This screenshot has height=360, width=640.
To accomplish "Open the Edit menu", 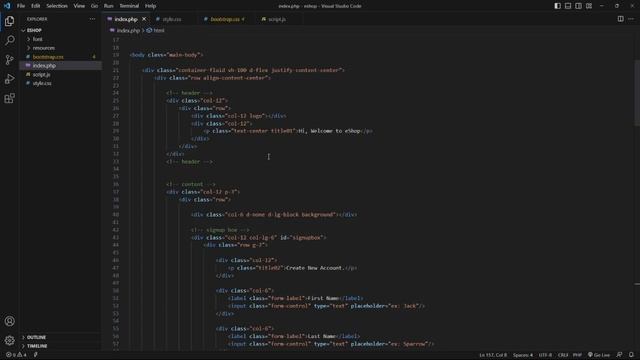I will click(x=36, y=6).
